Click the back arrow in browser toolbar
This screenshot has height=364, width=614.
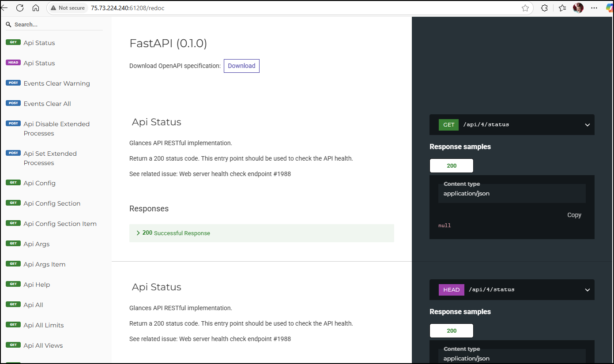tap(4, 8)
